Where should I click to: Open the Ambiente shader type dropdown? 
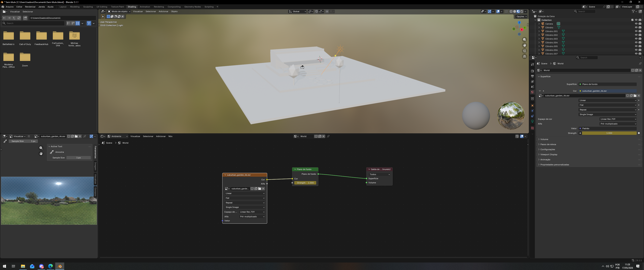(118, 136)
